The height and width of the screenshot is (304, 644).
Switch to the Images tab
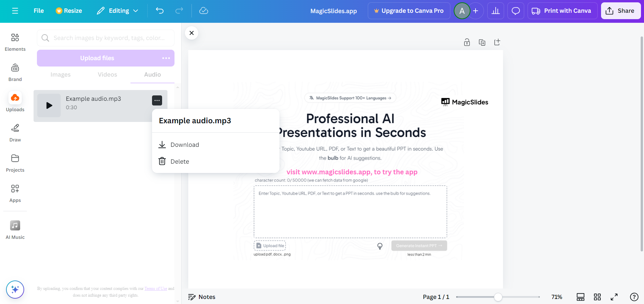(60, 75)
